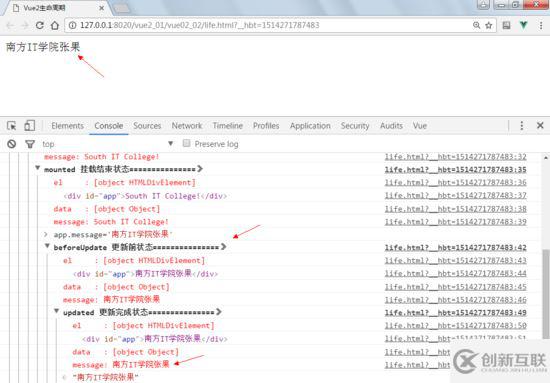Select the beforeUpdate 'message: 南方IT学院张果' line
Viewport: 550px width, 383px height.
coord(111,299)
